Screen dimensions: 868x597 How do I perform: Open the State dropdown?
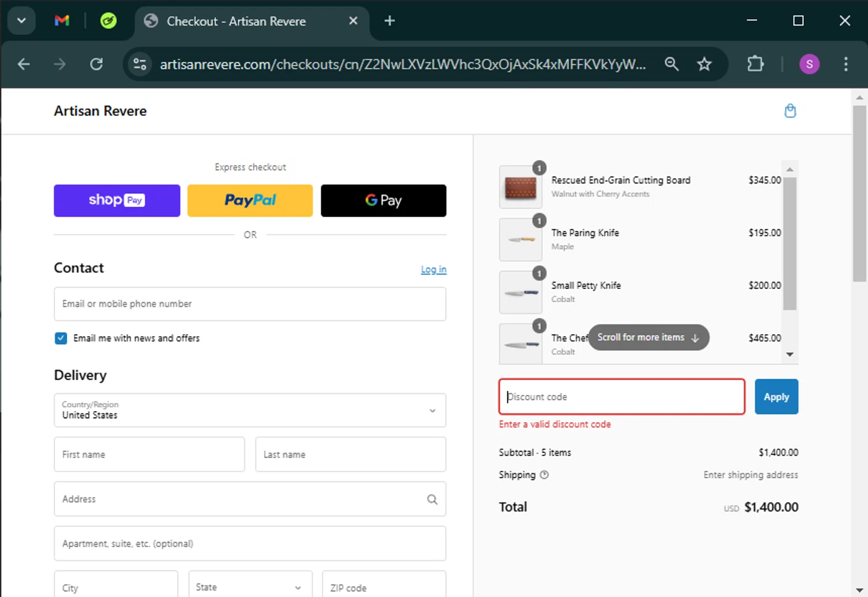[250, 585]
